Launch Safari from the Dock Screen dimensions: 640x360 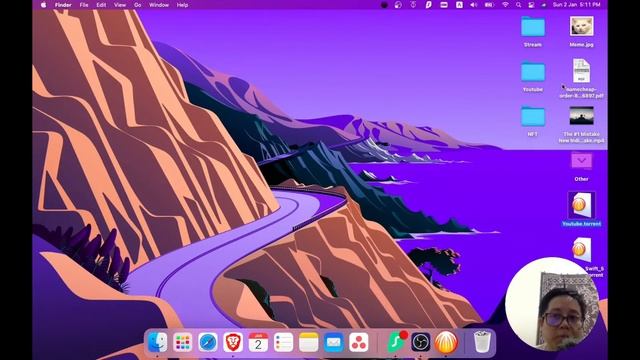coord(208,342)
